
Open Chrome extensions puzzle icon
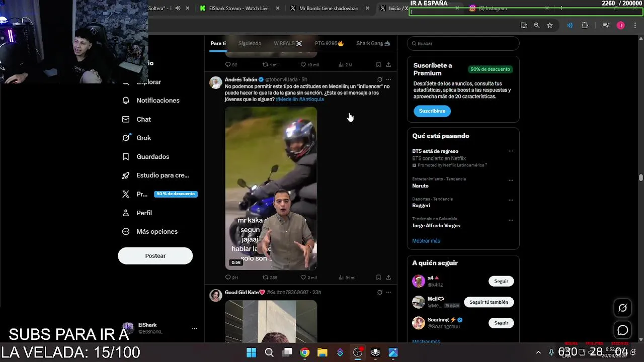[x=585, y=25]
